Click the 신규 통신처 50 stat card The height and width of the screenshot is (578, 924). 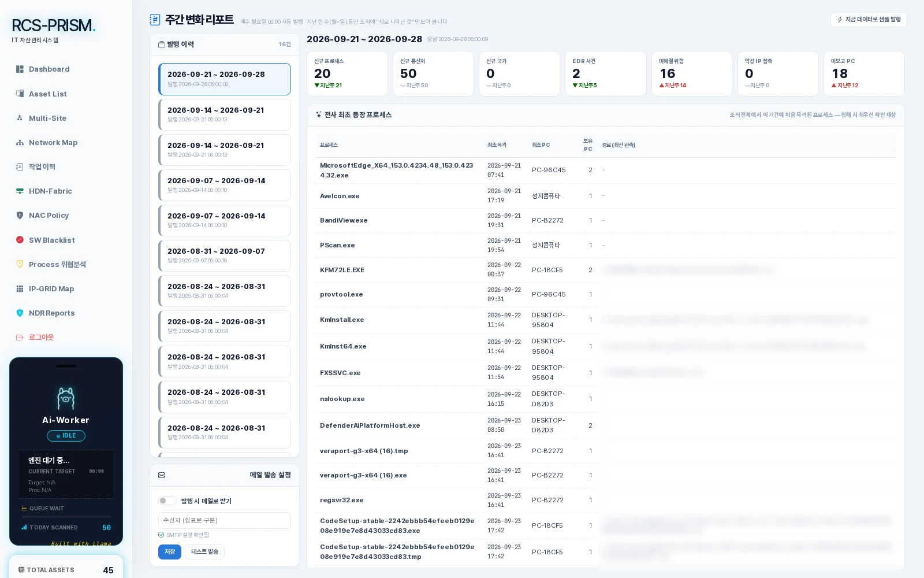[x=433, y=74]
